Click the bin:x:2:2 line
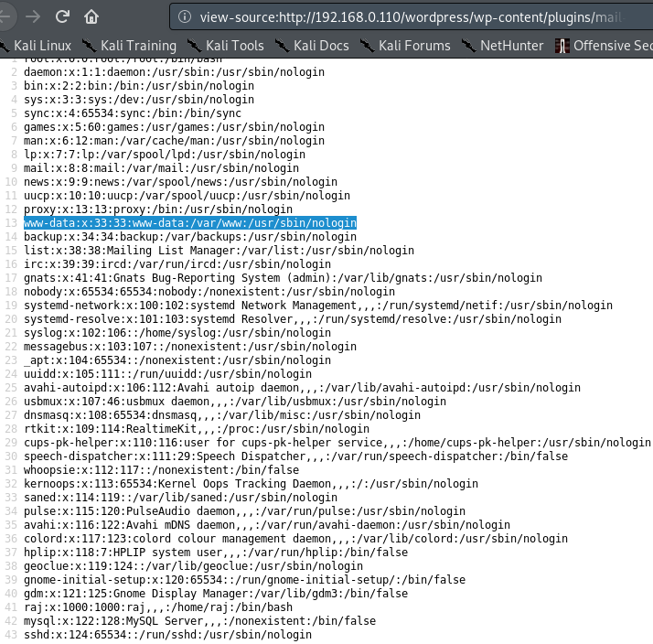The height and width of the screenshot is (644, 653). point(139,86)
